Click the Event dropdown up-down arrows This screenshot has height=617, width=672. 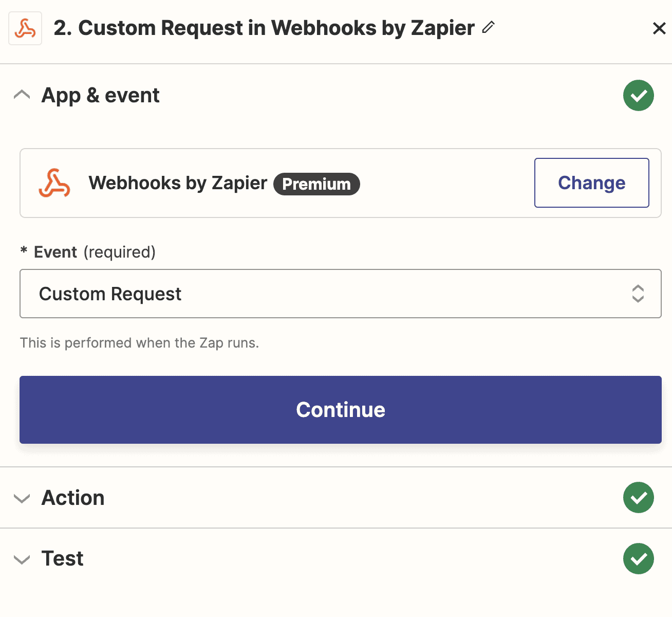(x=638, y=294)
